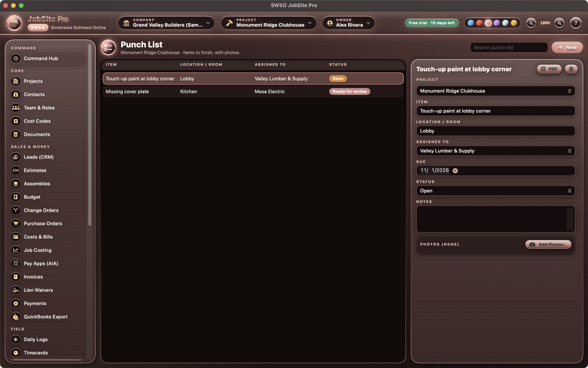Click the Projects sidebar icon

pos(16,81)
